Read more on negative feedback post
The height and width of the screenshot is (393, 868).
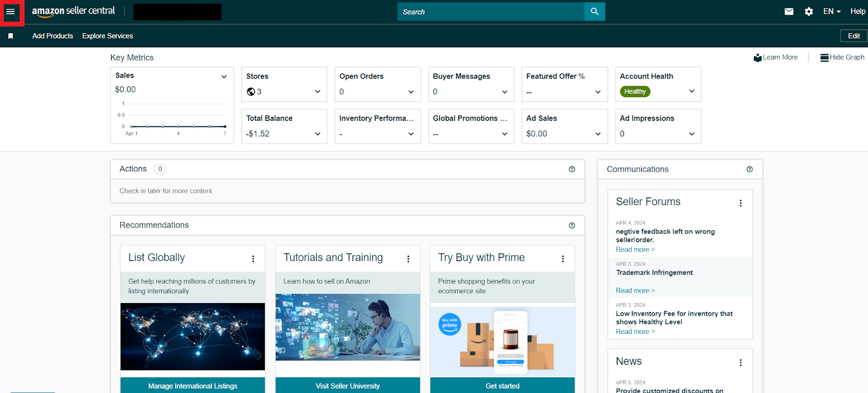[x=635, y=249]
